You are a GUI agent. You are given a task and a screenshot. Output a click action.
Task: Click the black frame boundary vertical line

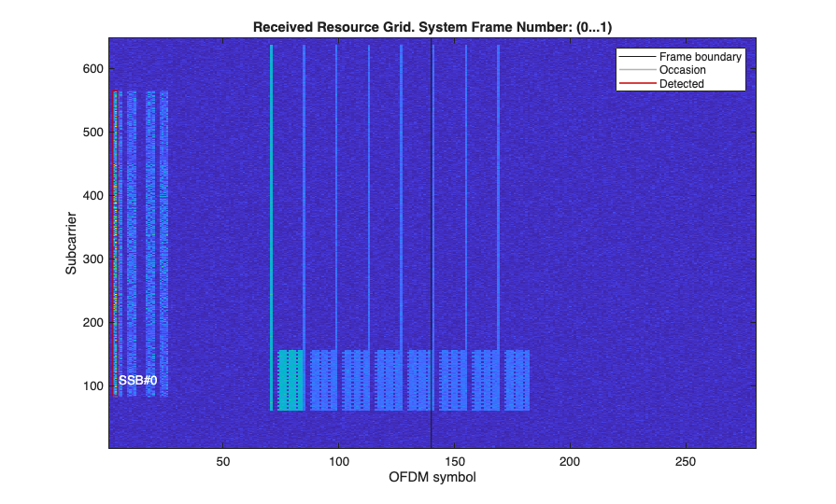coord(432,243)
